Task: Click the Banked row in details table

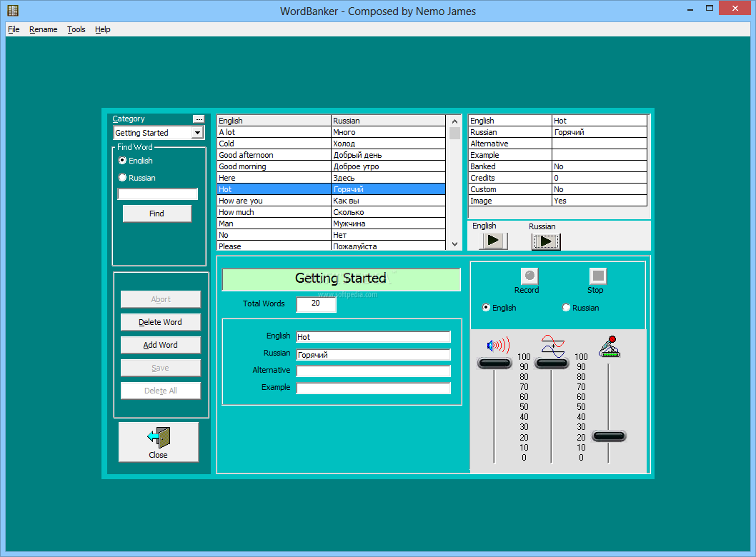Action: coord(557,166)
